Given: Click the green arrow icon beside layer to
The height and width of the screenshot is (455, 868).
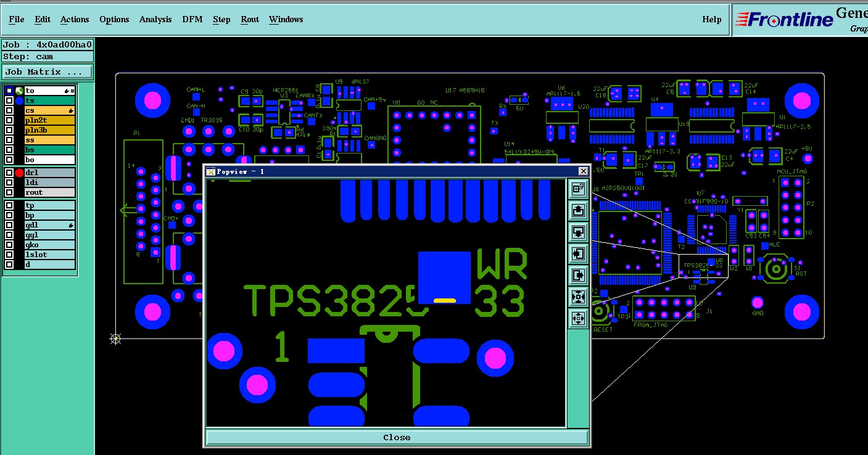Looking at the screenshot, I should pyautogui.click(x=19, y=91).
